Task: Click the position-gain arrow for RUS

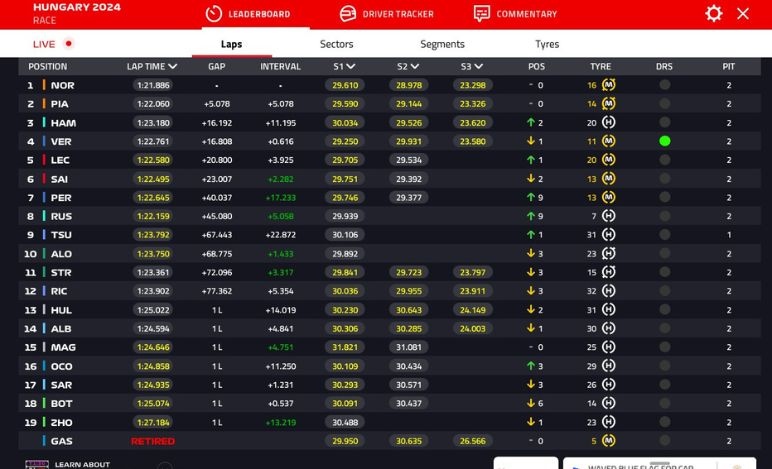Action: click(x=531, y=216)
